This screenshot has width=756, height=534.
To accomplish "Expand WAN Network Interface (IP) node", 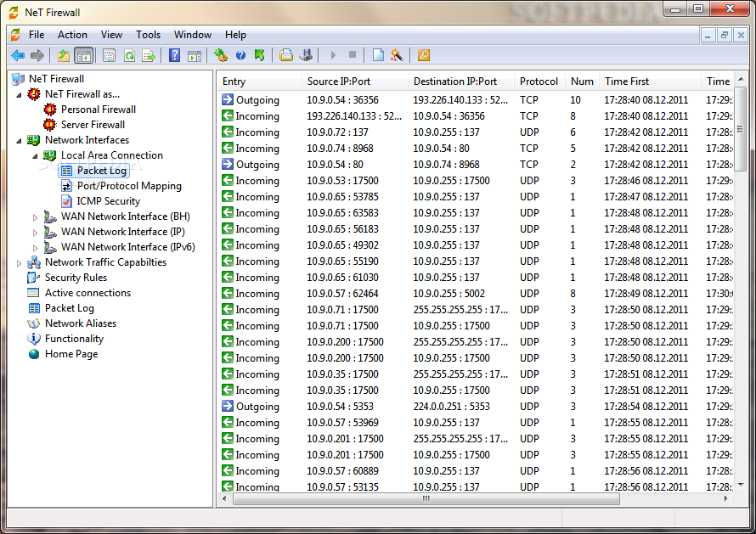I will 35,233.
